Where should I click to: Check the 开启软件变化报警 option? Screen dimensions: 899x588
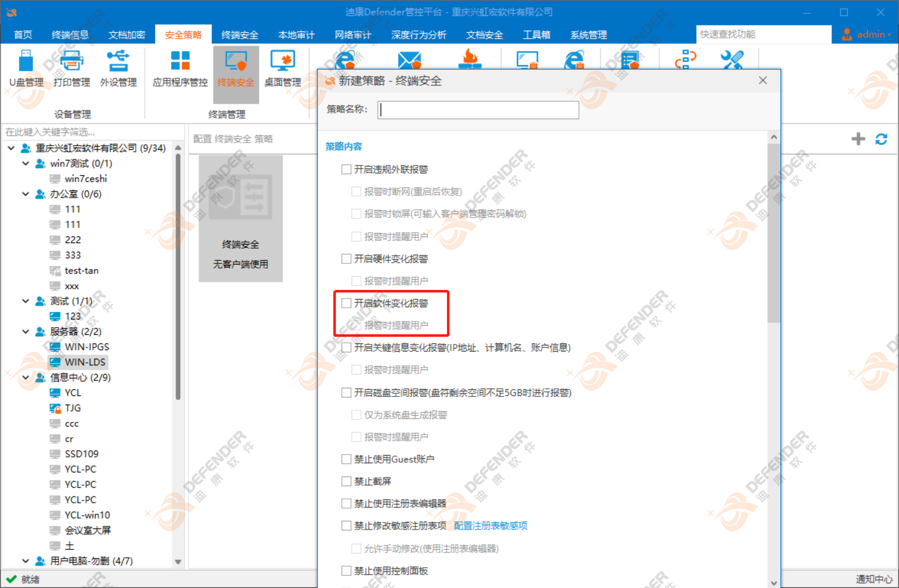(x=347, y=303)
